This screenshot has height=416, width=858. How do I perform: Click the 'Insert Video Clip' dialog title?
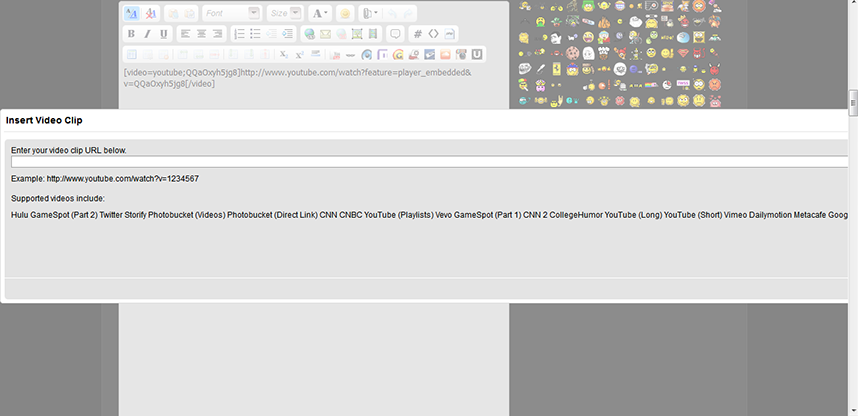pos(44,120)
